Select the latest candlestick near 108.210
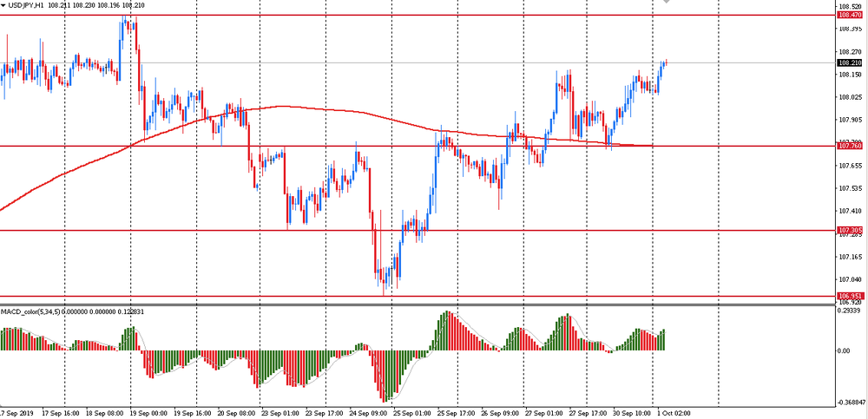Image resolution: width=868 pixels, height=419 pixels. pos(666,62)
